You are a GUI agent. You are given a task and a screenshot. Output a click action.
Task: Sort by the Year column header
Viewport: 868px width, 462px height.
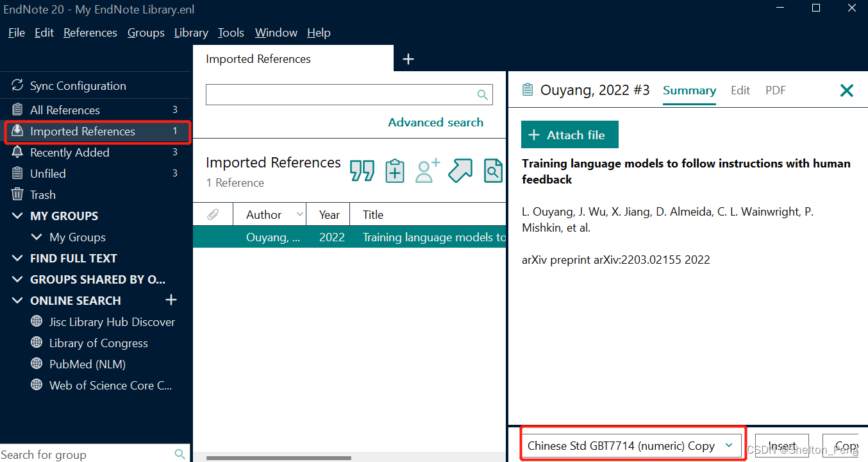coord(330,214)
